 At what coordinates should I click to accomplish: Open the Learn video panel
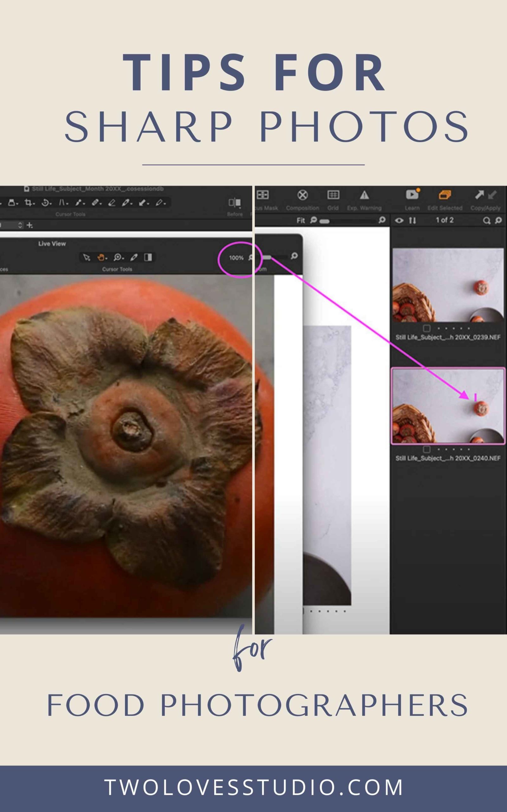412,195
